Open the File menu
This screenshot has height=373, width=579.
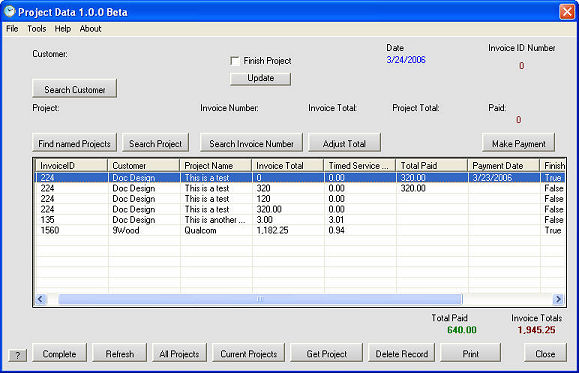point(12,29)
